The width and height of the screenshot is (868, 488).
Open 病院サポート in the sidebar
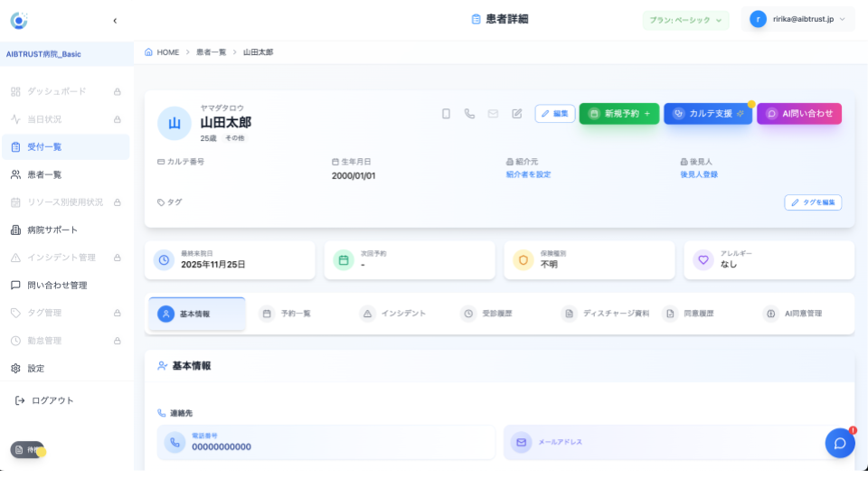click(66, 230)
